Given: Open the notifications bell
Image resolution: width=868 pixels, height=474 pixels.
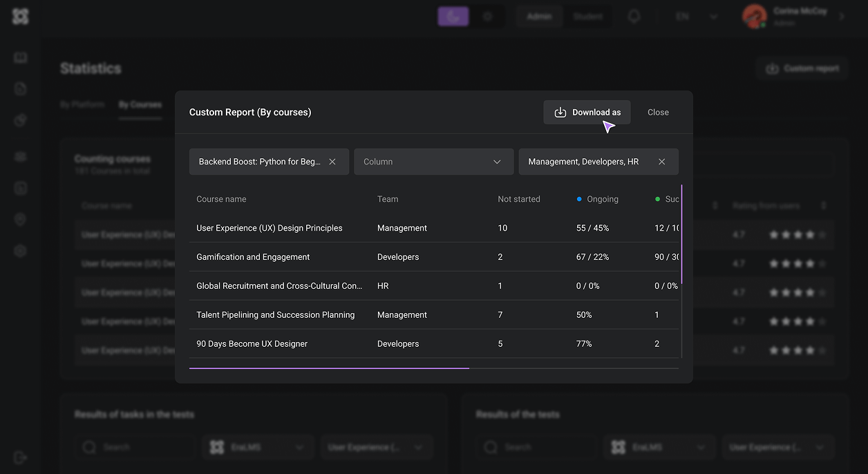Looking at the screenshot, I should pos(634,16).
